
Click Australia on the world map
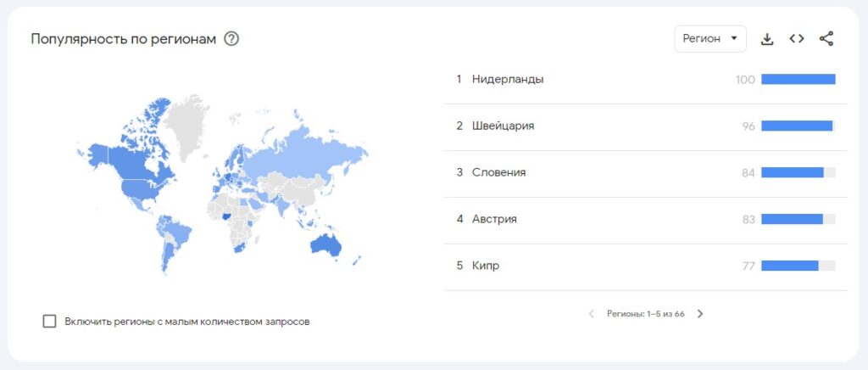[325, 246]
